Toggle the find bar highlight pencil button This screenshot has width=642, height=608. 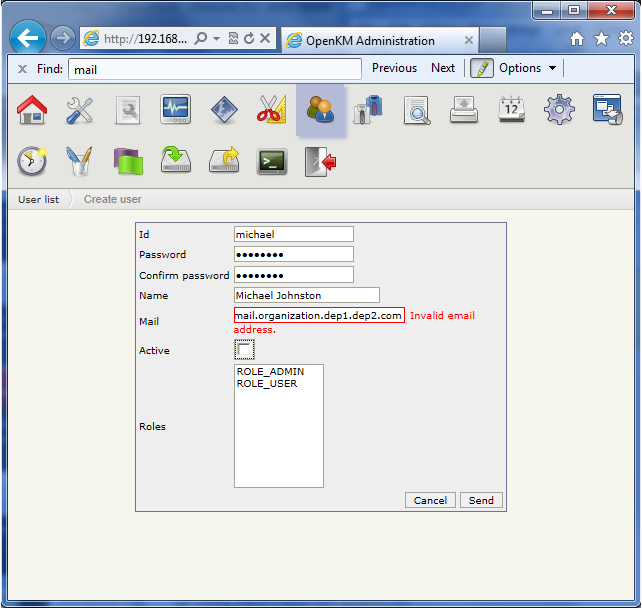coord(481,68)
